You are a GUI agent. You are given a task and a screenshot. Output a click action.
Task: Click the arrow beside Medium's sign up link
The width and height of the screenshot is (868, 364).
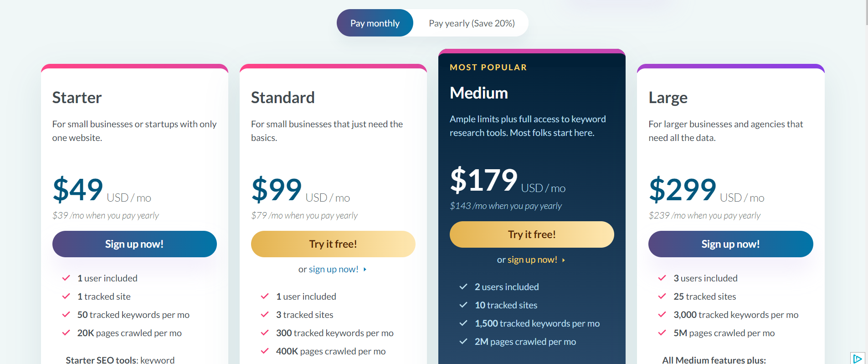(x=564, y=260)
